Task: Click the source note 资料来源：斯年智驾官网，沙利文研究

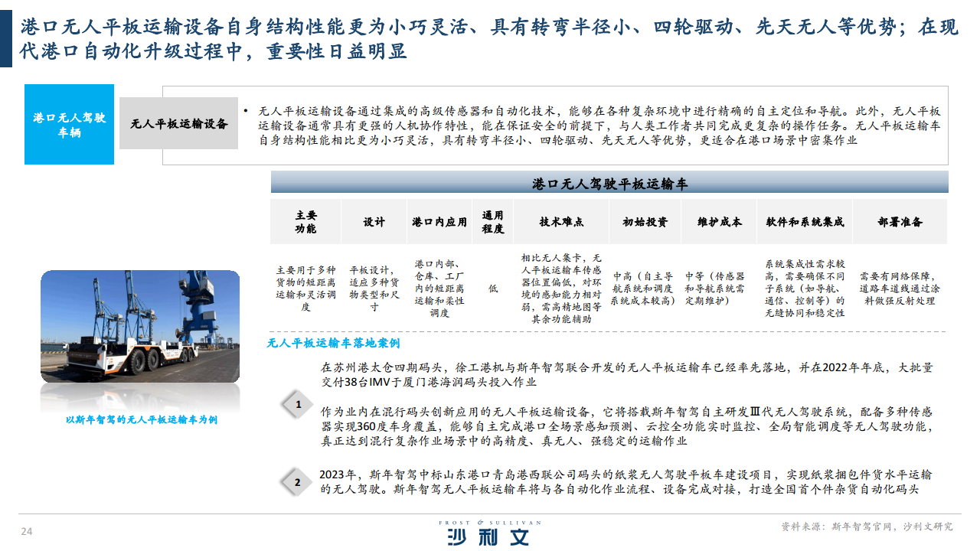Action: click(867, 527)
